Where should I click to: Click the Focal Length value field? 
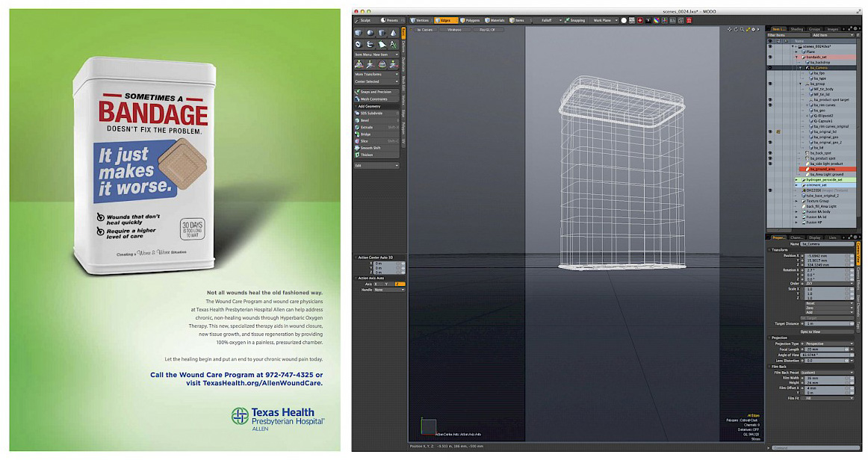(825, 349)
